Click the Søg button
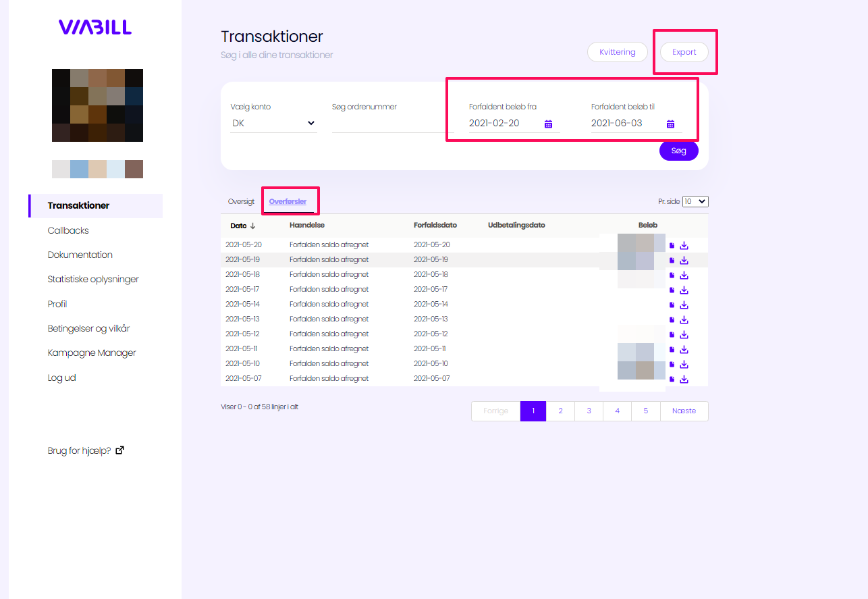 [x=679, y=151]
